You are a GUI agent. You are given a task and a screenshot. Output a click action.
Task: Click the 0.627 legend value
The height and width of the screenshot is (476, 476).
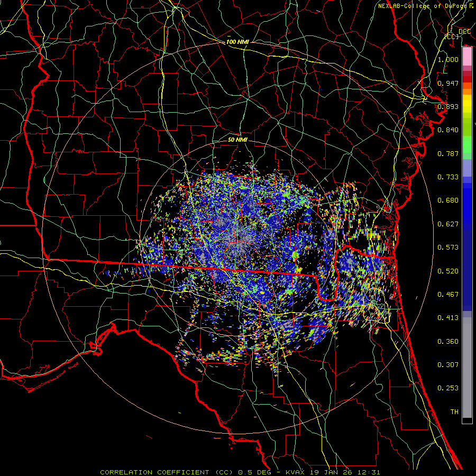(448, 224)
